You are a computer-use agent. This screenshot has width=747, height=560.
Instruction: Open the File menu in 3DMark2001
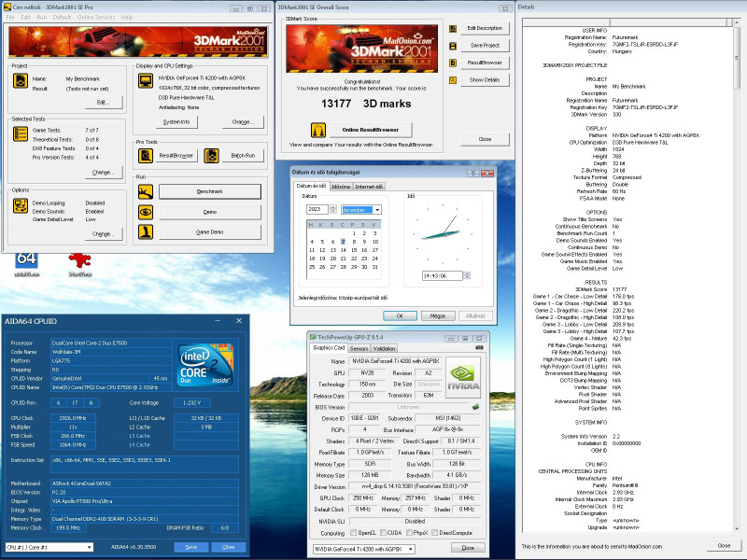(x=10, y=17)
